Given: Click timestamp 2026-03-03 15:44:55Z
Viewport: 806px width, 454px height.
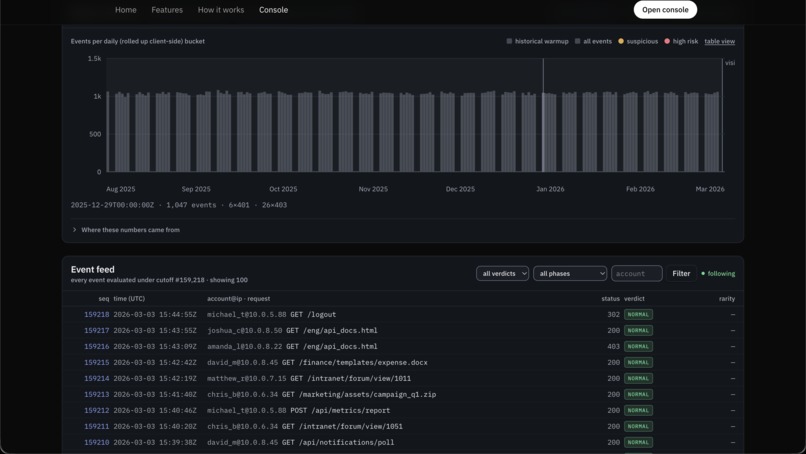Looking at the screenshot, I should pyautogui.click(x=155, y=314).
